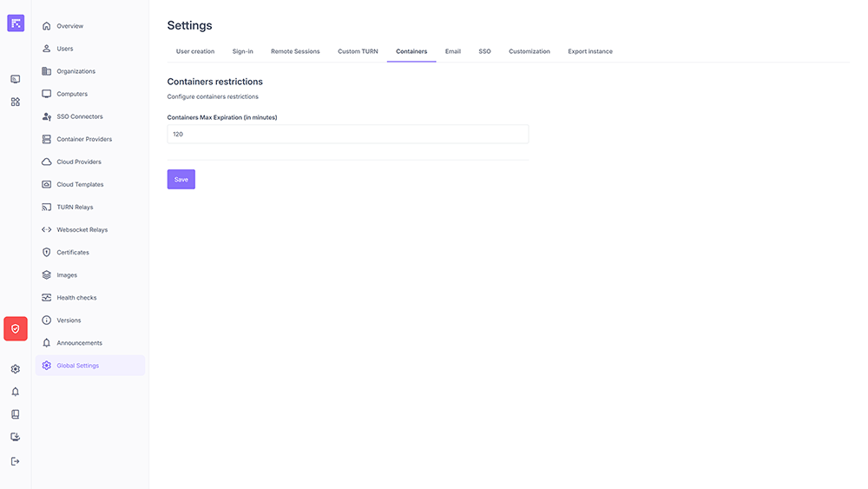Click the purple app logo
868x489 pixels.
tap(16, 23)
